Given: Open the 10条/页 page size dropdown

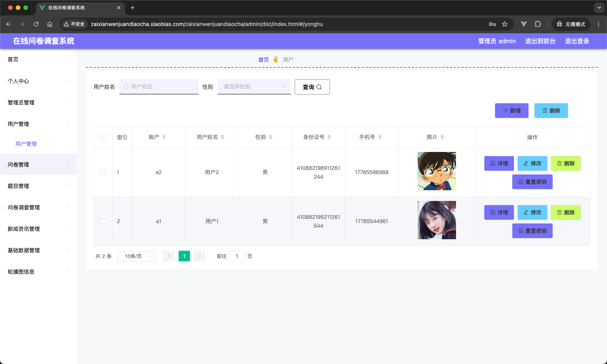Looking at the screenshot, I should pos(136,256).
